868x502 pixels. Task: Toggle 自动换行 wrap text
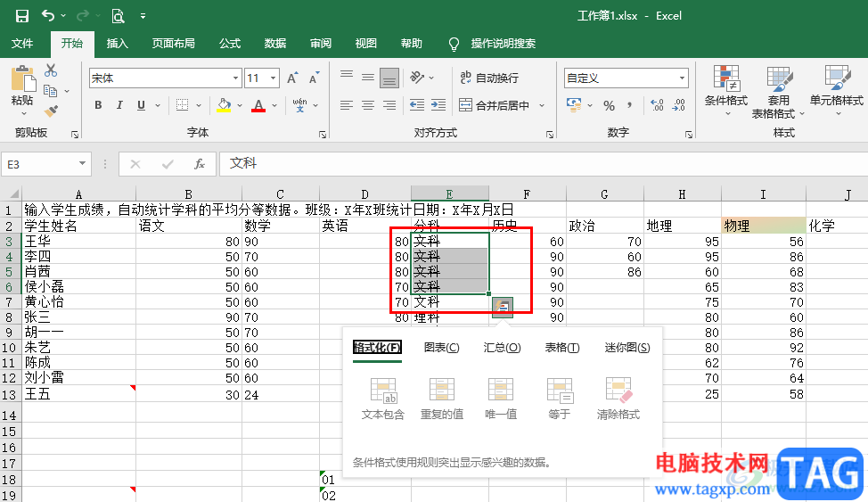coord(488,78)
